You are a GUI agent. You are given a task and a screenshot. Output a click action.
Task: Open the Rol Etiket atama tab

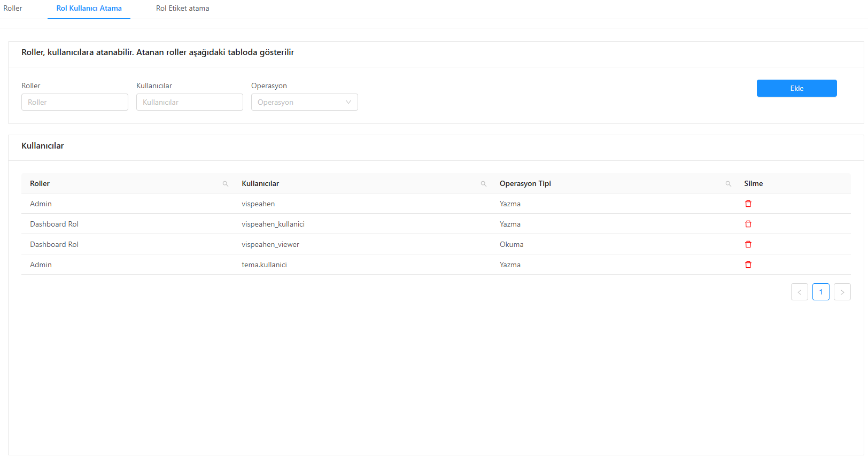point(182,9)
